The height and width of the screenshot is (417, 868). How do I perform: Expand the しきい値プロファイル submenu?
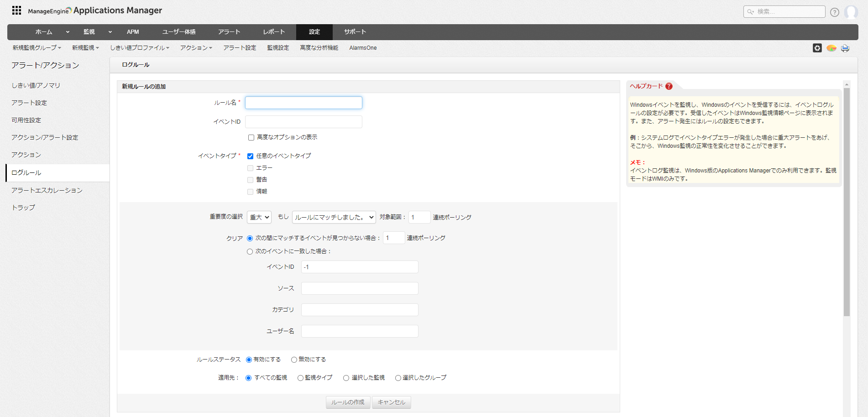(x=139, y=48)
